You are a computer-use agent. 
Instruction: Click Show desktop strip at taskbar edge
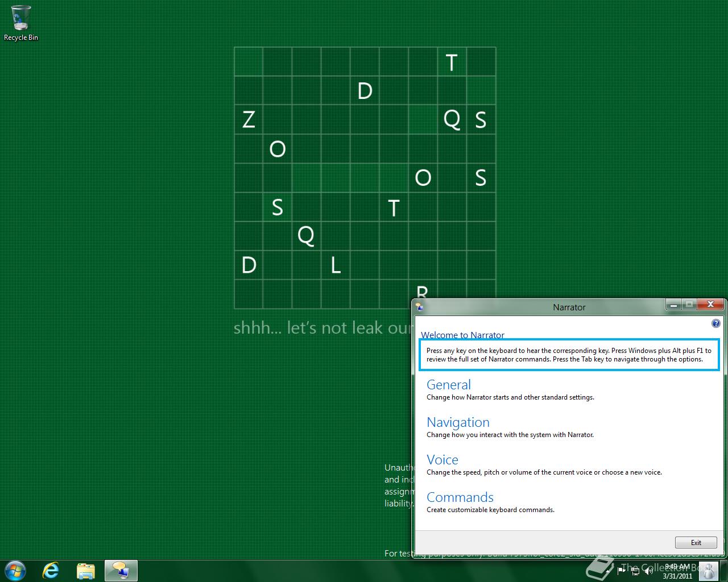723,571
